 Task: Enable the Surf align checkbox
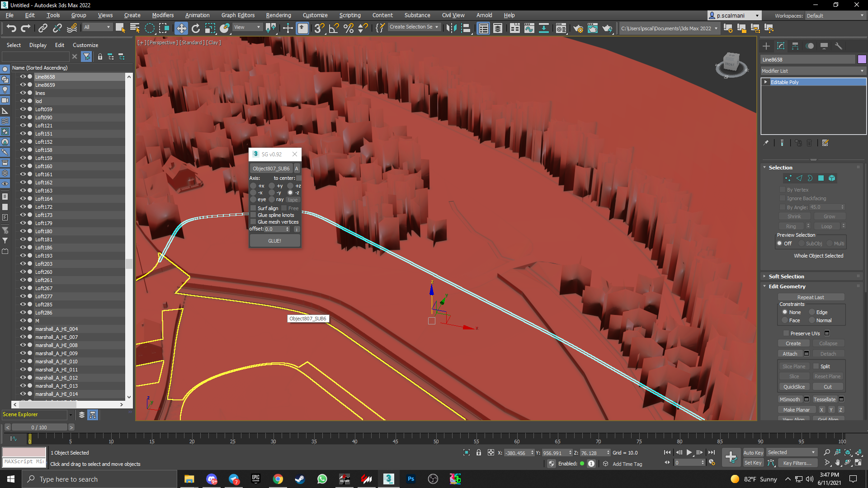[254, 208]
